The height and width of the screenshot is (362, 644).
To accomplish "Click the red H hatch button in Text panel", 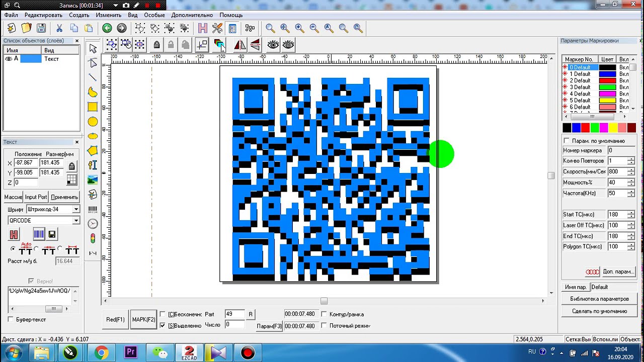I will click(x=14, y=234).
